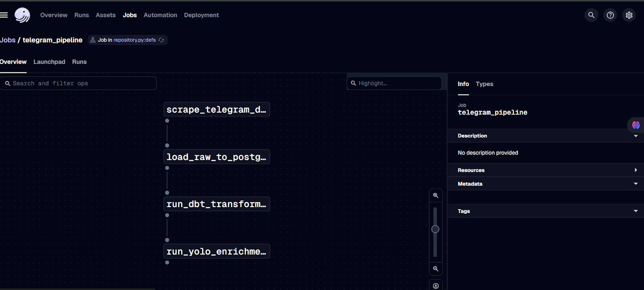Open settings gear icon
The width and height of the screenshot is (644, 290).
click(629, 15)
